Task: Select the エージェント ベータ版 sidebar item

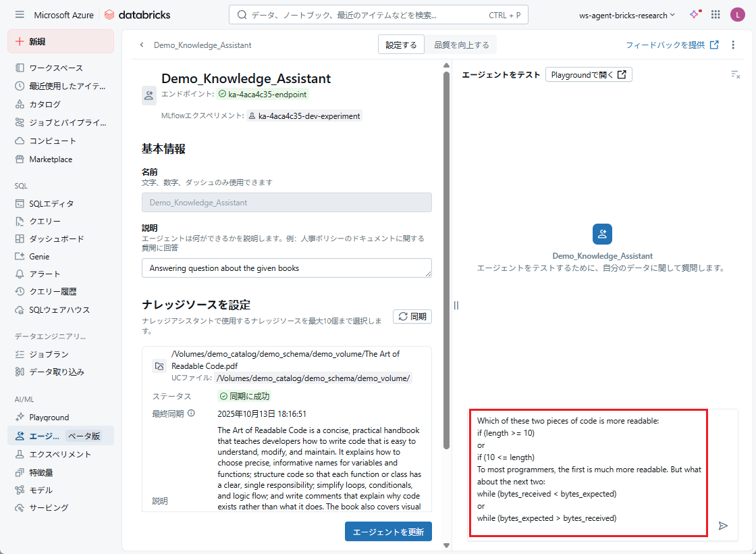Action: pos(61,436)
